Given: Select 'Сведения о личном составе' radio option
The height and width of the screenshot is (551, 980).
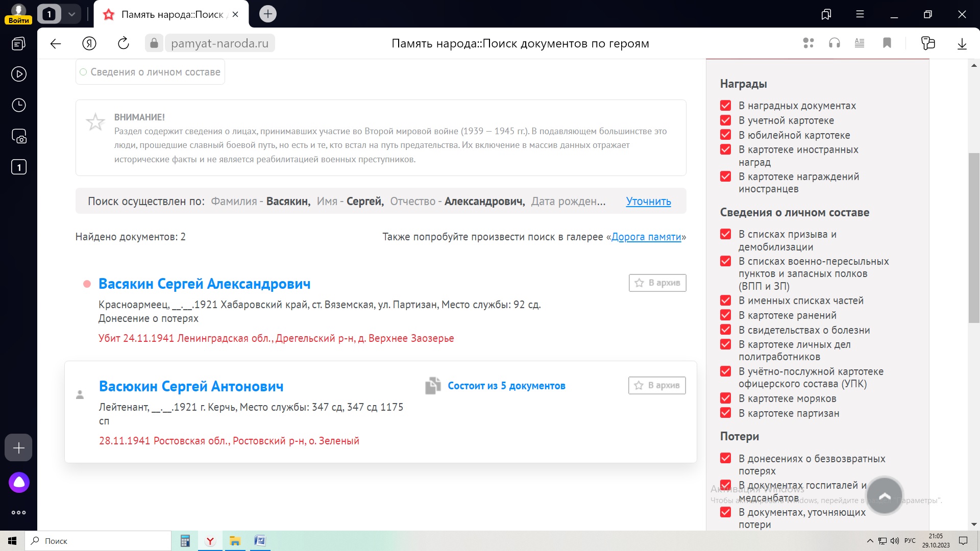Looking at the screenshot, I should point(83,72).
